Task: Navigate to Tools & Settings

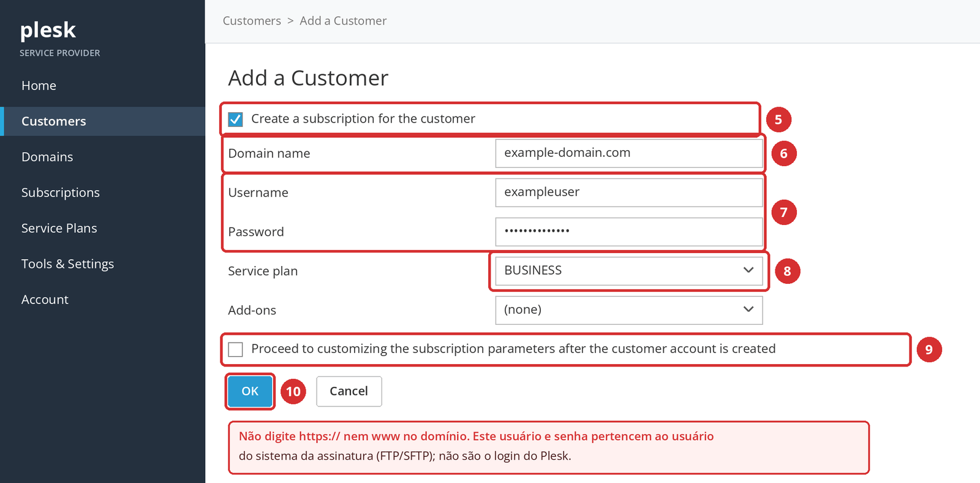Action: point(68,264)
